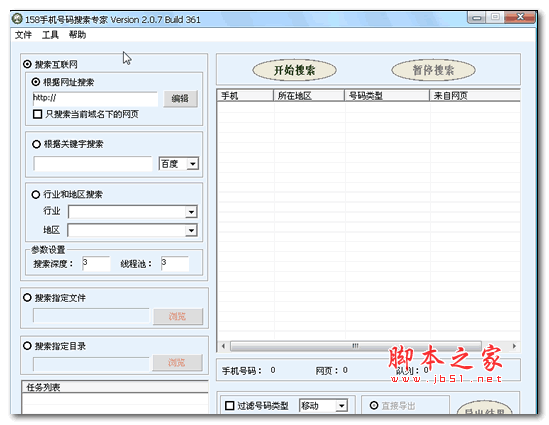Screen dimensions: 549x425
Task: Click the 任务列表 column header
Action: tap(115, 387)
